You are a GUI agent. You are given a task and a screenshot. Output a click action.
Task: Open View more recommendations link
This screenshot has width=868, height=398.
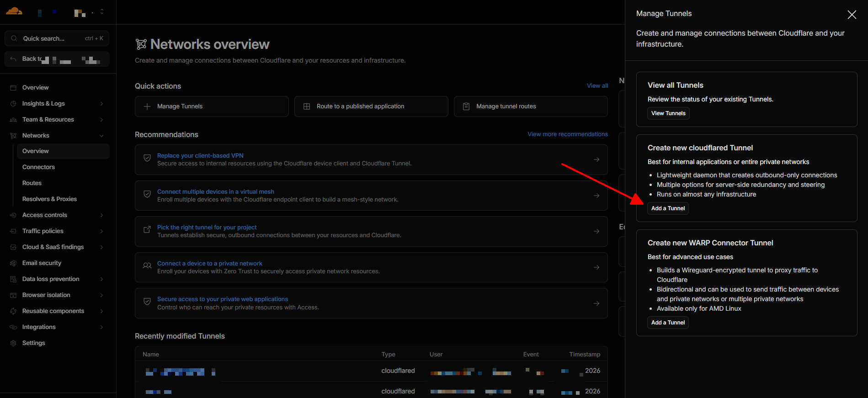[568, 134]
